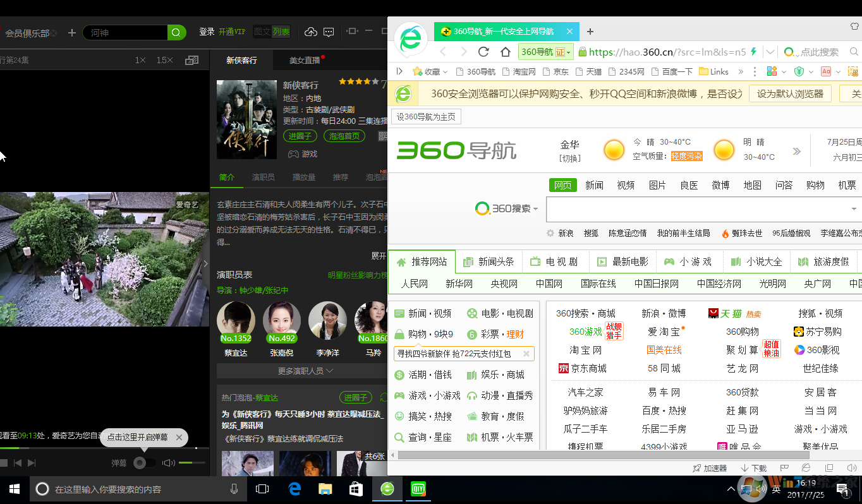Switch to the 美女直播 tab
The image size is (862, 504).
(305, 61)
